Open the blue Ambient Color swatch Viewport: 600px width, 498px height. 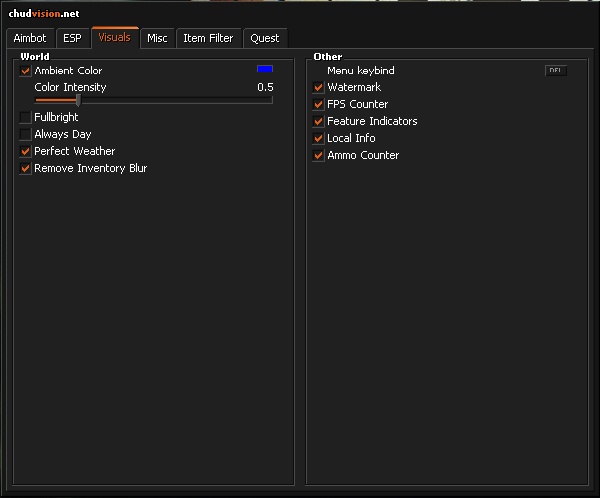click(x=265, y=69)
